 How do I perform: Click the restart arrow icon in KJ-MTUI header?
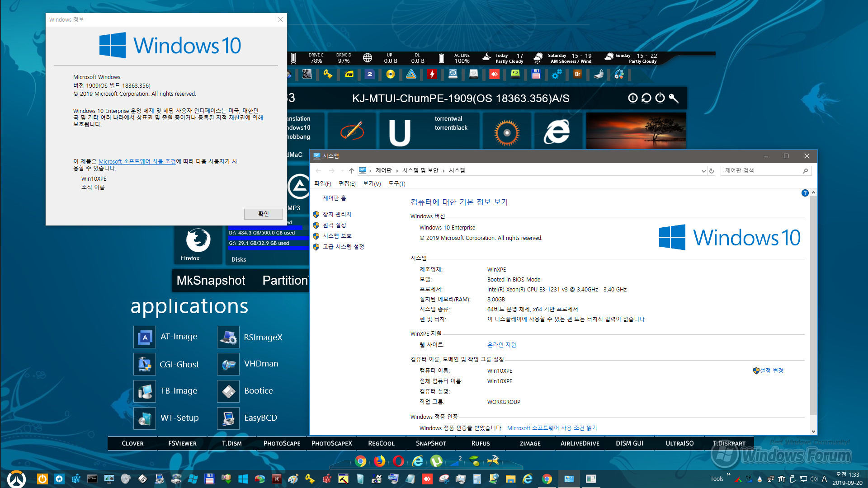(646, 98)
